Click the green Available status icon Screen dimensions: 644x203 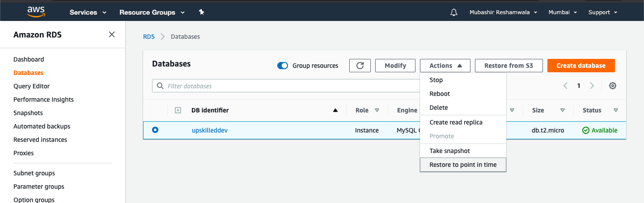(586, 130)
